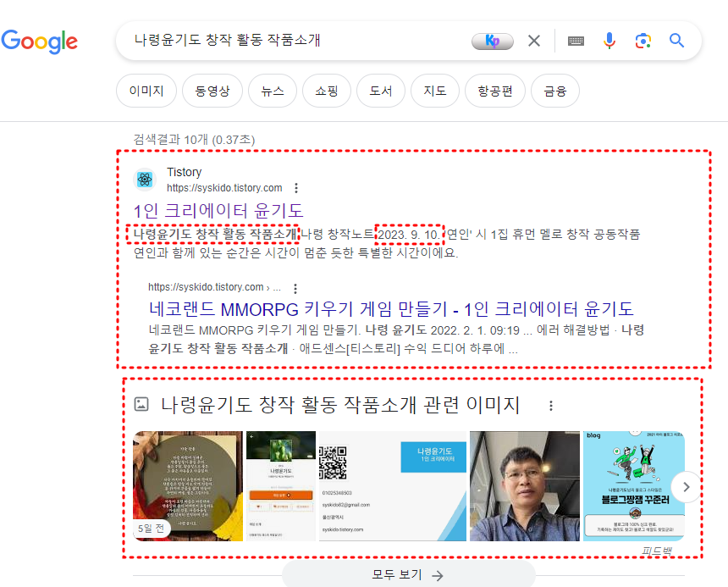Screen dimensions: 728x587
Task: Open the 1인 크리에이터 윤기도 result link
Action: (218, 211)
